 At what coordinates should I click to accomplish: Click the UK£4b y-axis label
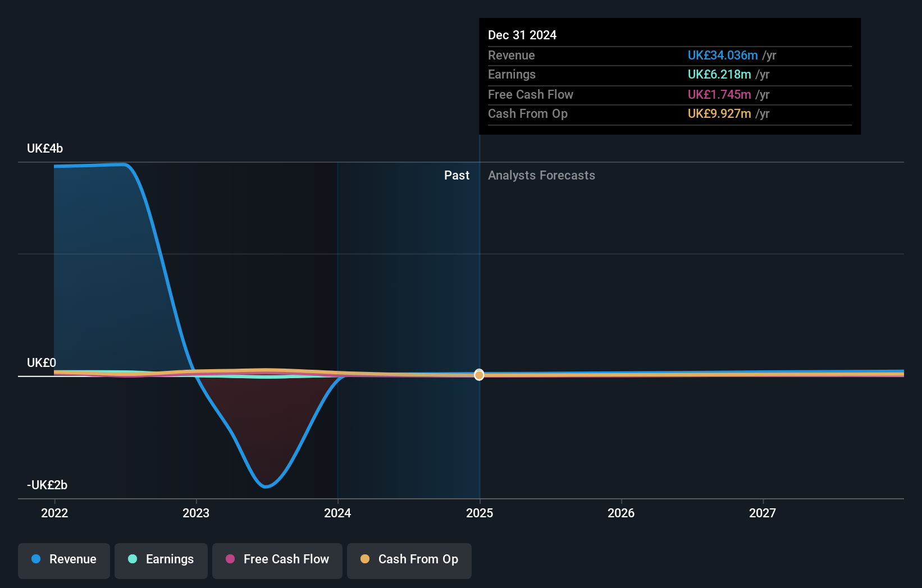pos(45,149)
